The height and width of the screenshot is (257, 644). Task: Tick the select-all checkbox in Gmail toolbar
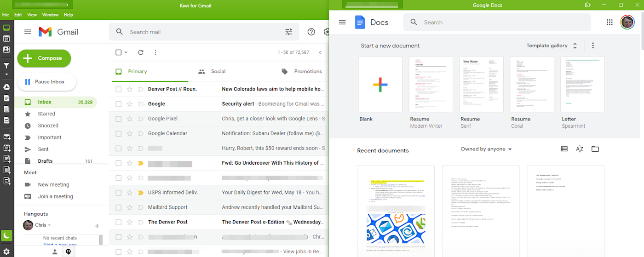118,52
